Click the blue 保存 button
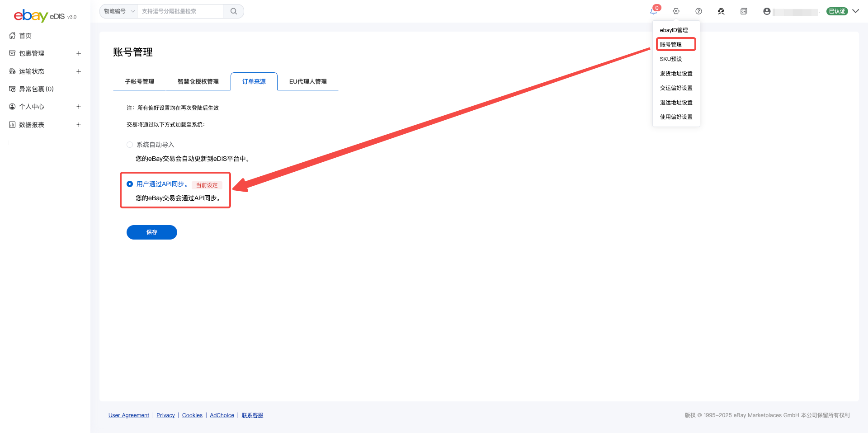Viewport: 868px width, 433px height. [152, 232]
